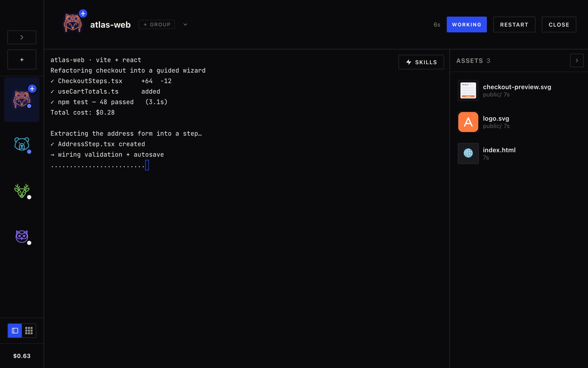This screenshot has width=588, height=368.
Task: Close the atlas-web session
Action: (559, 24)
